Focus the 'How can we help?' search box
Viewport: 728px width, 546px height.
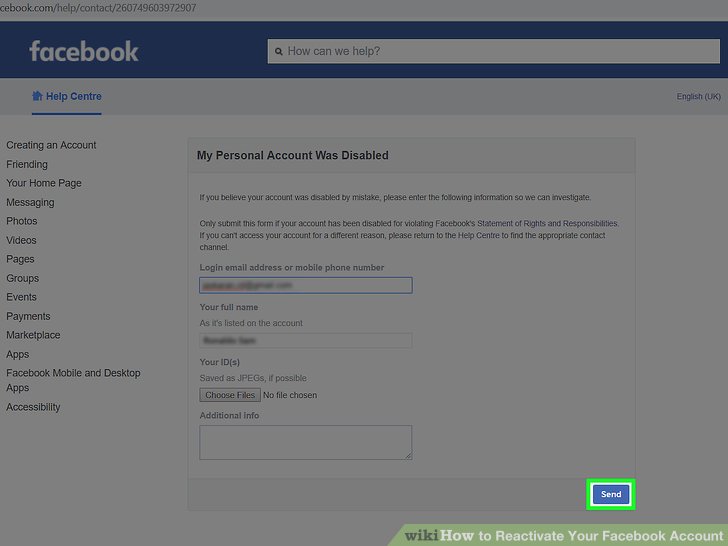point(494,51)
